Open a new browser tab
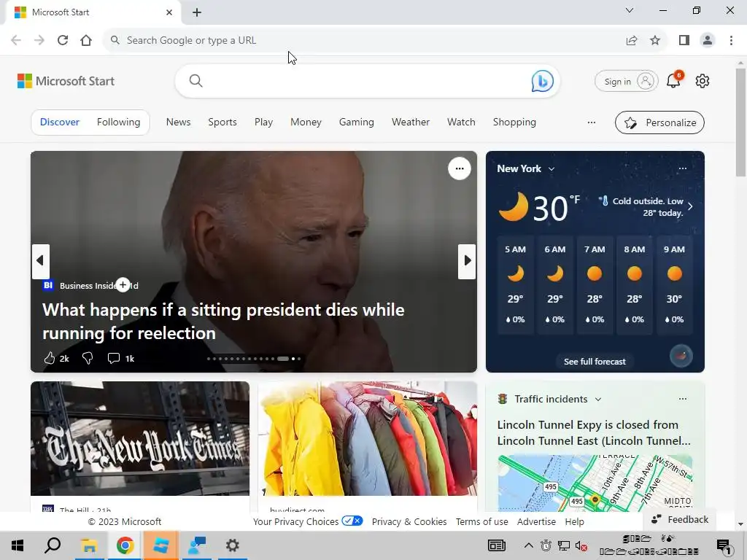The width and height of the screenshot is (747, 560). [x=197, y=12]
